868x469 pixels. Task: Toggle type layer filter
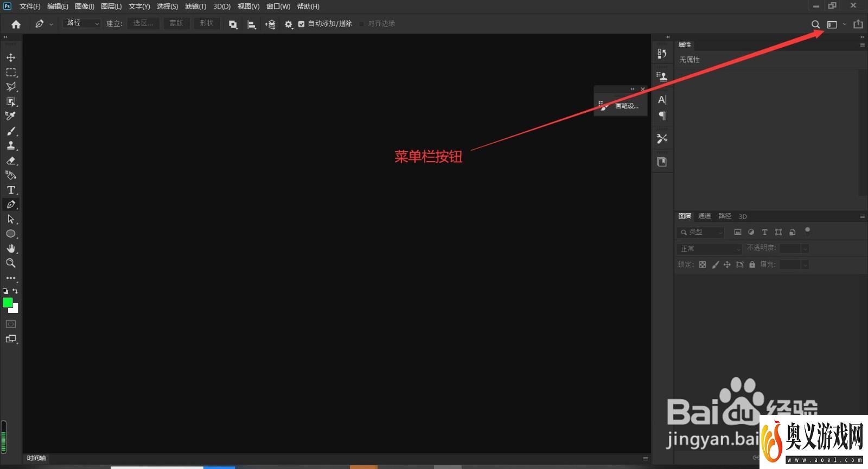click(765, 232)
